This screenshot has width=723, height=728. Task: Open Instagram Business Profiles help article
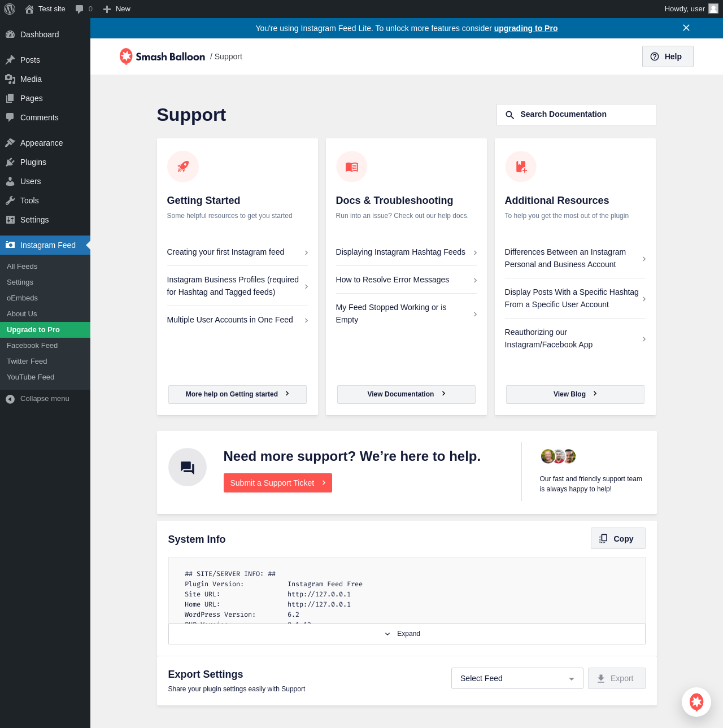tap(237, 286)
